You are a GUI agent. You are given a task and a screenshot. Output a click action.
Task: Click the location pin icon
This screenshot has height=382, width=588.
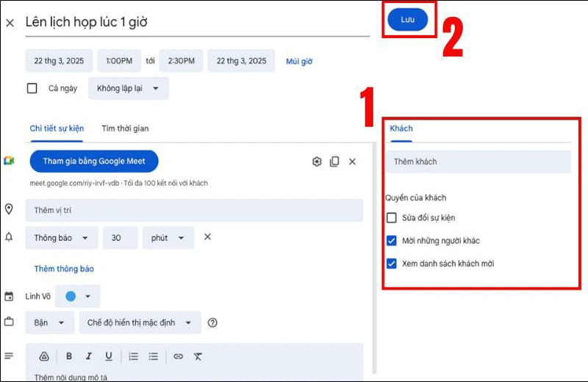(9, 209)
